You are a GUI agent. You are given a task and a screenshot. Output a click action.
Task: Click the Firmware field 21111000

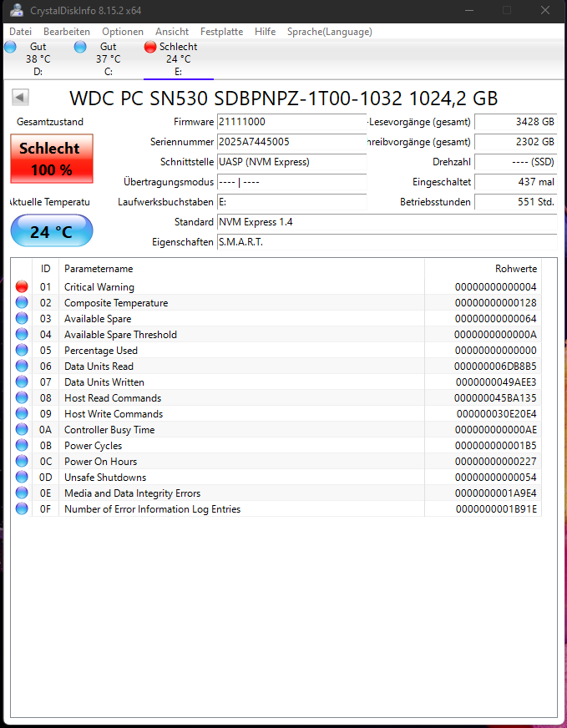[x=292, y=122]
